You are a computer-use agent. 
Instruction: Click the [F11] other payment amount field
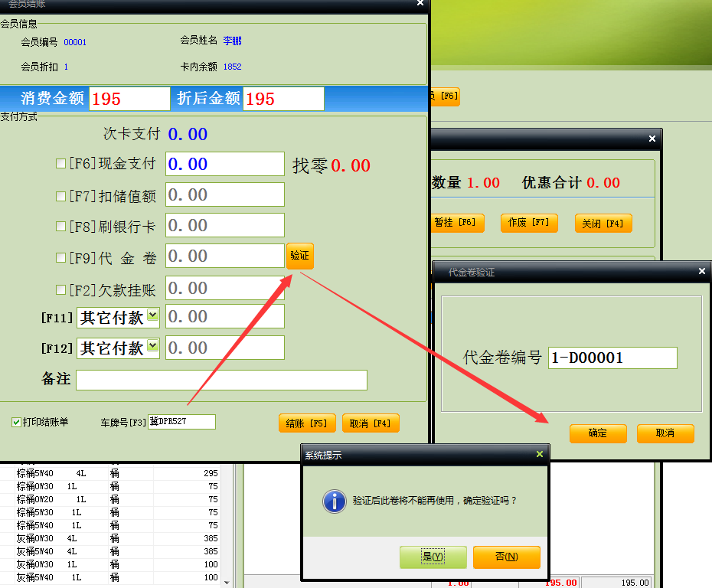coord(225,316)
